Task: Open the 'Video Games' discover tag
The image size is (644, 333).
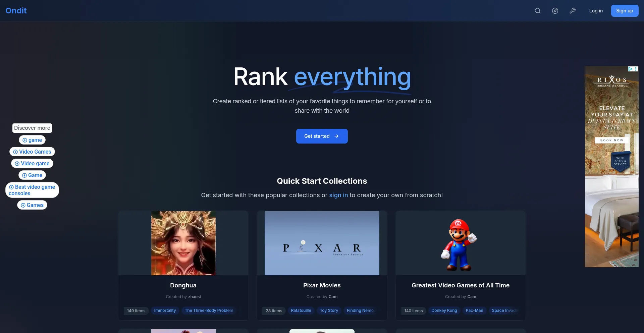Action: click(32, 152)
